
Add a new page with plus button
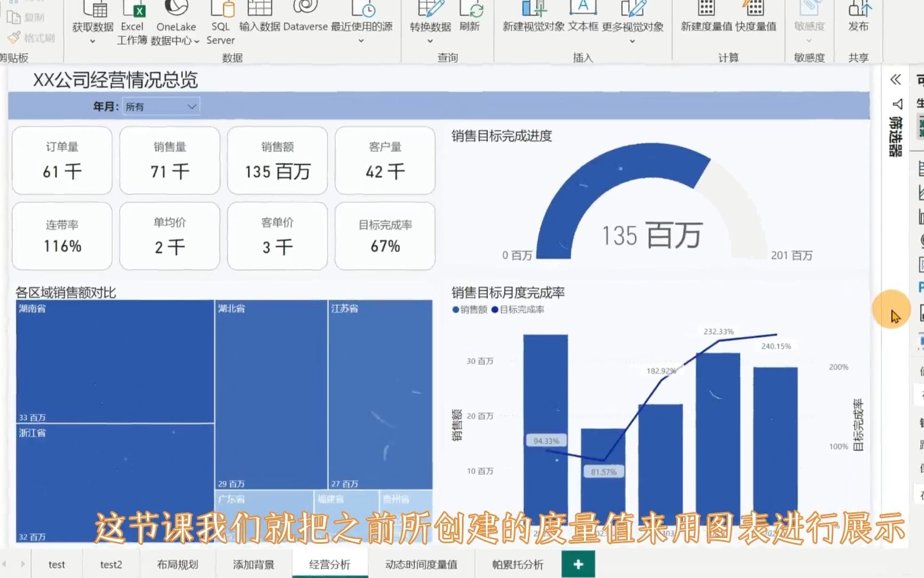tap(578, 564)
